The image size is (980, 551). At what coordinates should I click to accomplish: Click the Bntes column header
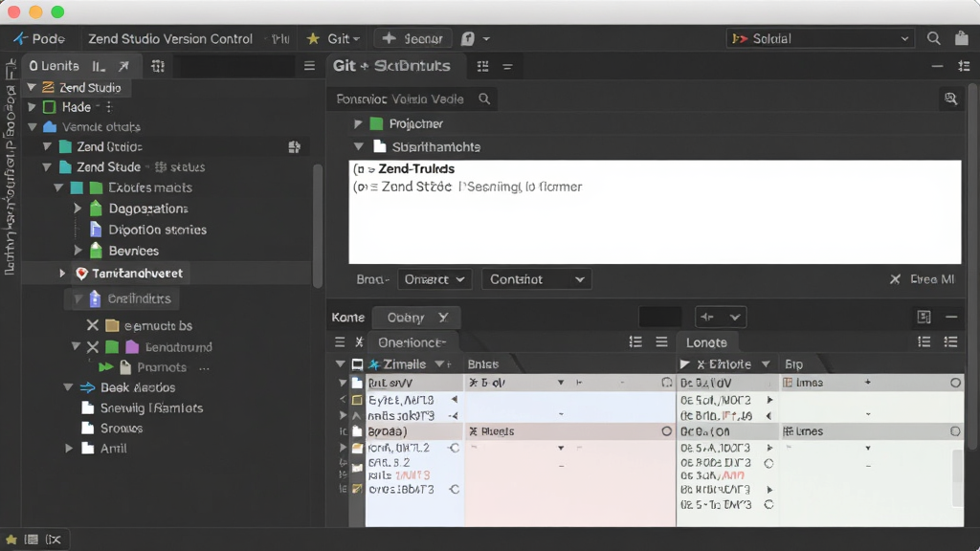pos(483,364)
